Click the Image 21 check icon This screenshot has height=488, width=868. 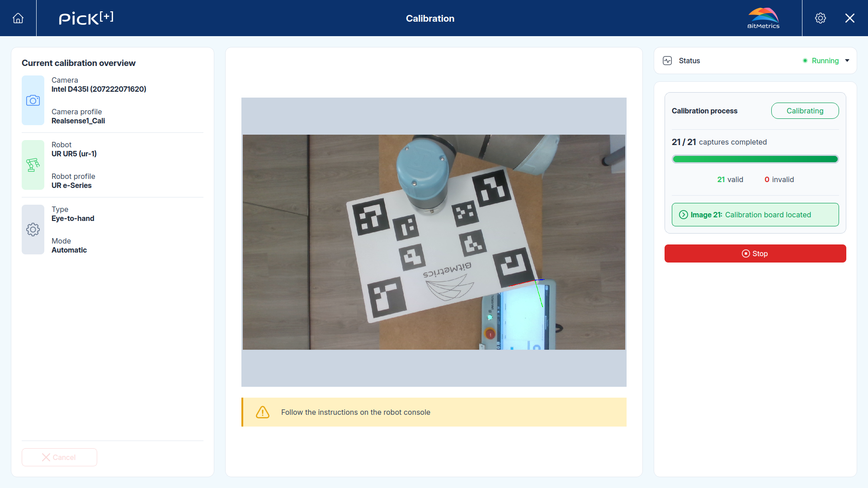[684, 215]
